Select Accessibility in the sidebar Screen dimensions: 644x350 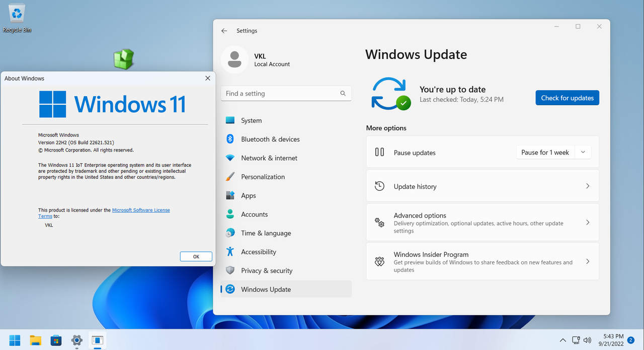coord(286,251)
